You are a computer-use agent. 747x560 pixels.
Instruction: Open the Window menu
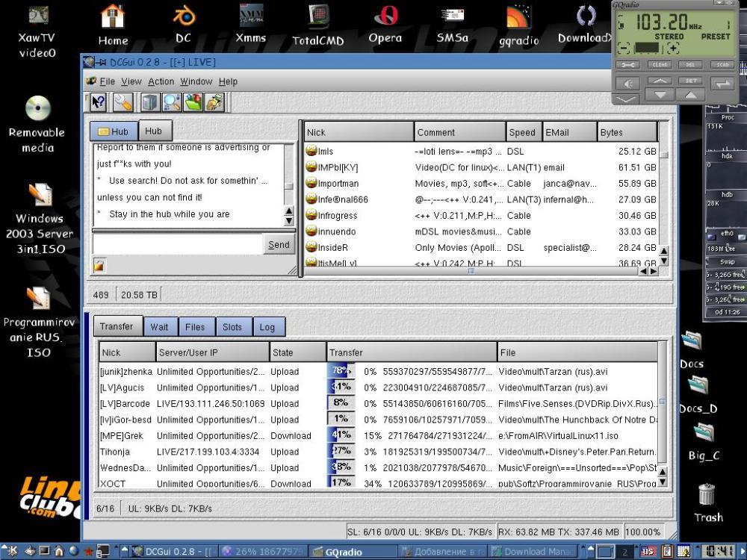[196, 81]
